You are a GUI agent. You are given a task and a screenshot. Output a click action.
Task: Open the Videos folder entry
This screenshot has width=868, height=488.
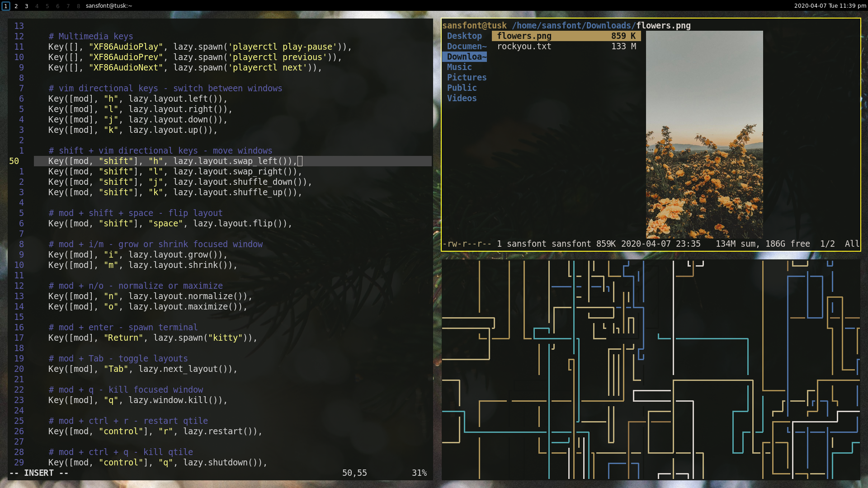pyautogui.click(x=462, y=99)
